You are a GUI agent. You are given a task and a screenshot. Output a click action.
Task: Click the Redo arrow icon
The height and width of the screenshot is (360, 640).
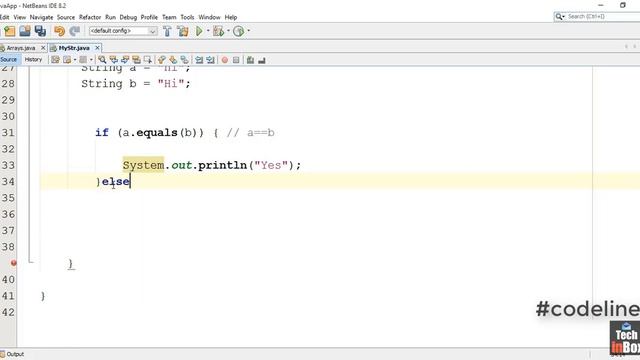pyautogui.click(x=75, y=31)
